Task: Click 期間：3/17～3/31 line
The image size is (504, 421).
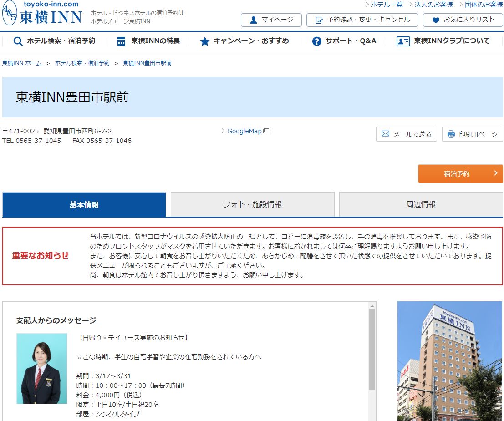Action: (x=104, y=376)
